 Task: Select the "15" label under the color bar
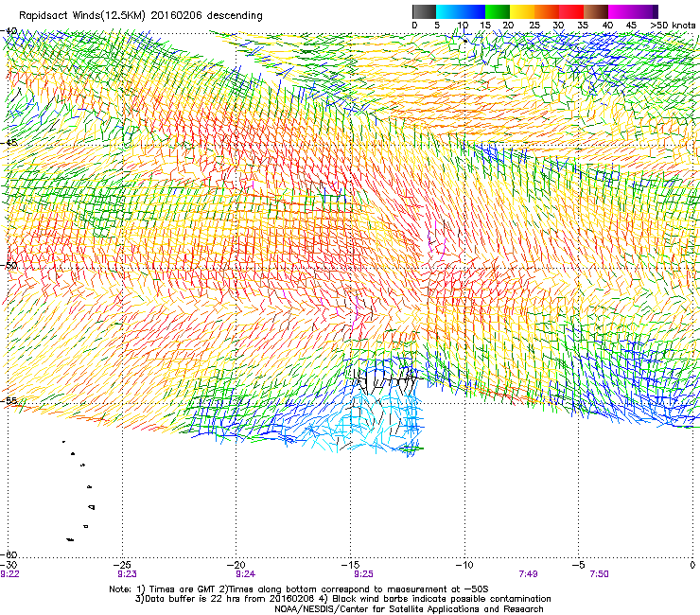[485, 26]
